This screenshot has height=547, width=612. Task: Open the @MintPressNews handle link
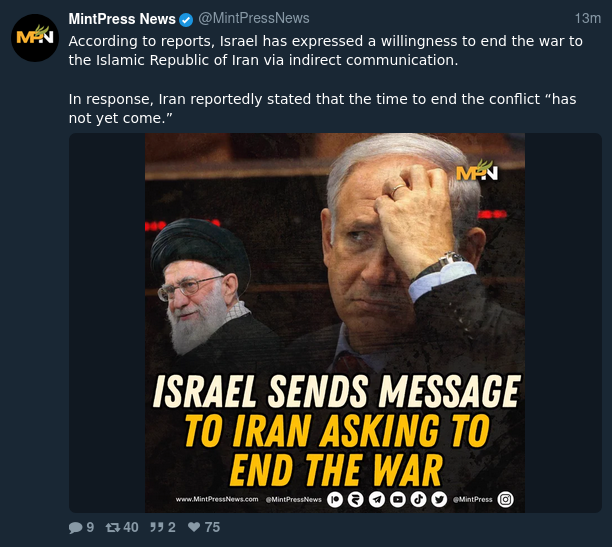click(x=254, y=18)
